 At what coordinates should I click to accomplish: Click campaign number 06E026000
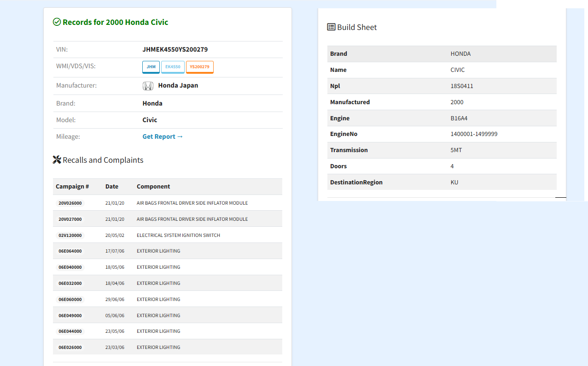pos(70,348)
